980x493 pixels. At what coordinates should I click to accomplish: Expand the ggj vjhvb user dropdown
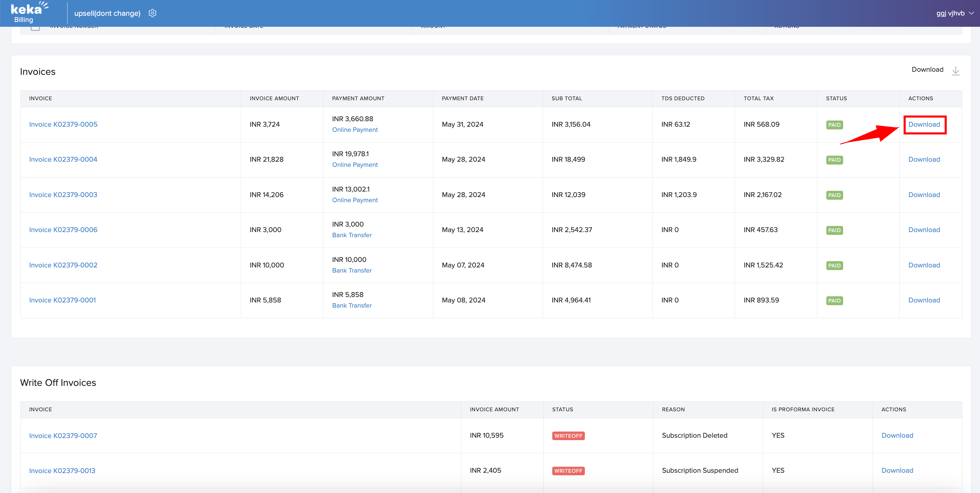click(955, 13)
